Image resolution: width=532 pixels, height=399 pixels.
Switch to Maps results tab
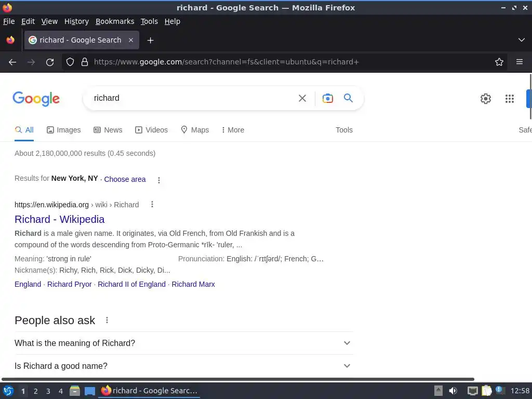[195, 130]
